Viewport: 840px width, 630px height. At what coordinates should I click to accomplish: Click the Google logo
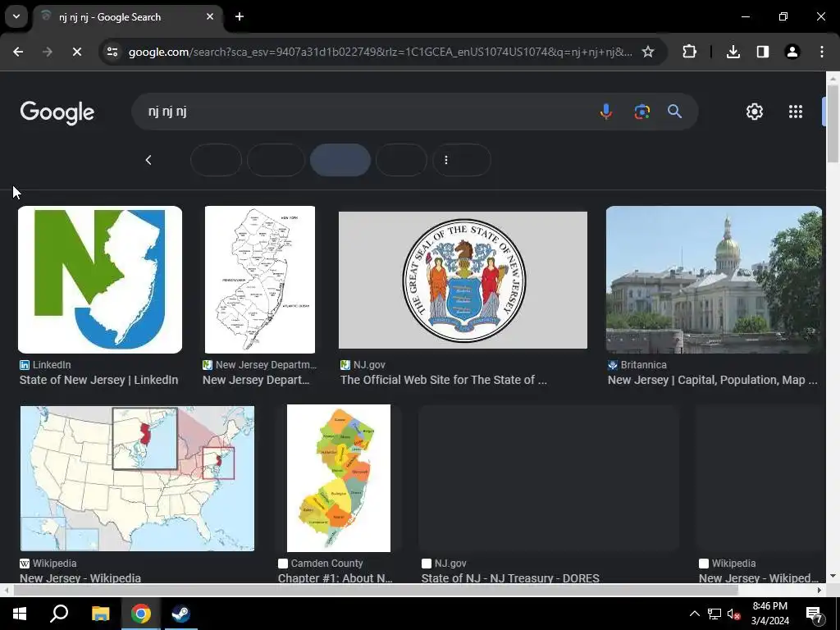(x=57, y=112)
